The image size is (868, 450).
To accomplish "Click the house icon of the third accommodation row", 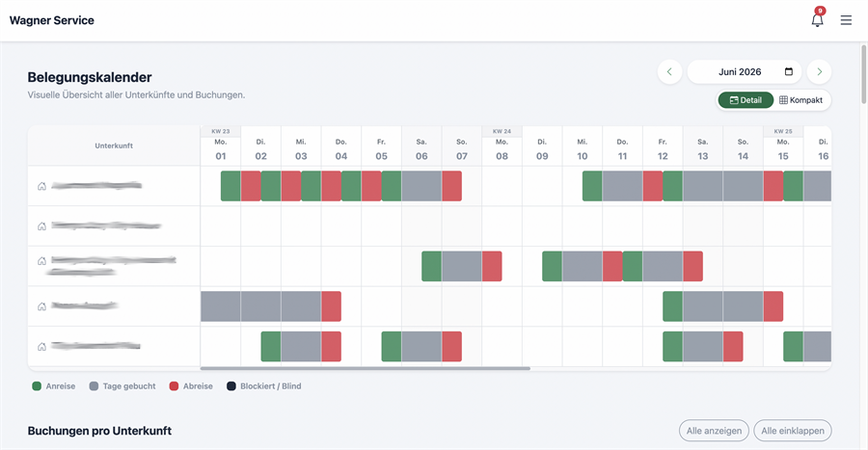I will [x=41, y=261].
